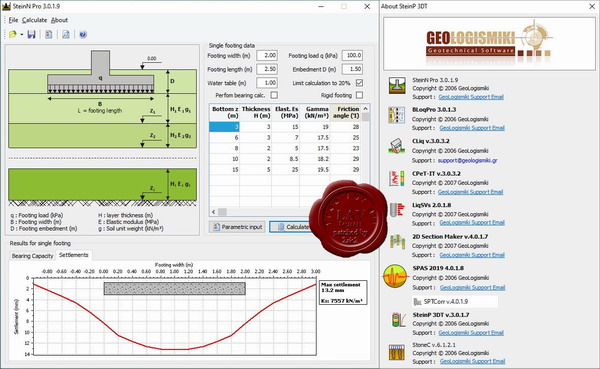Open the help question mark icon
This screenshot has height=369, width=600.
(83, 34)
